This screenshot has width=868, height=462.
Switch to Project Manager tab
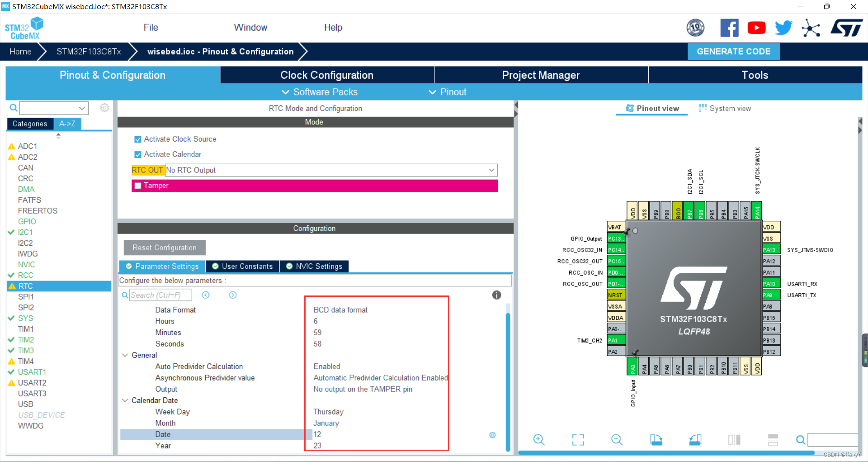click(541, 75)
